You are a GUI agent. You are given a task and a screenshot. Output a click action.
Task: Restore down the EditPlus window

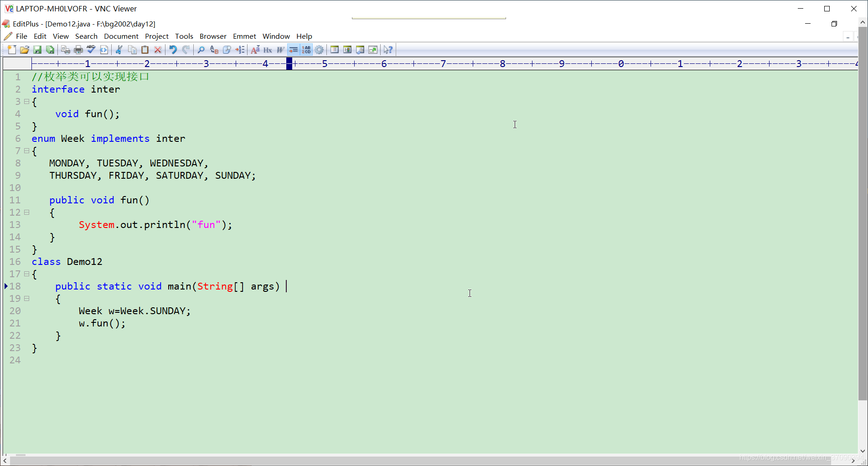click(x=834, y=24)
